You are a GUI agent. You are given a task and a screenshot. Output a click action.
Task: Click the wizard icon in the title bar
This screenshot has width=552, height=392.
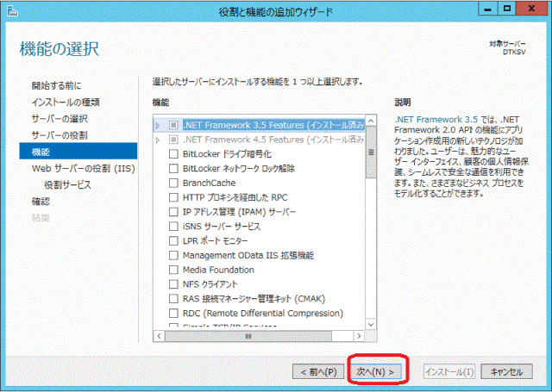point(13,11)
